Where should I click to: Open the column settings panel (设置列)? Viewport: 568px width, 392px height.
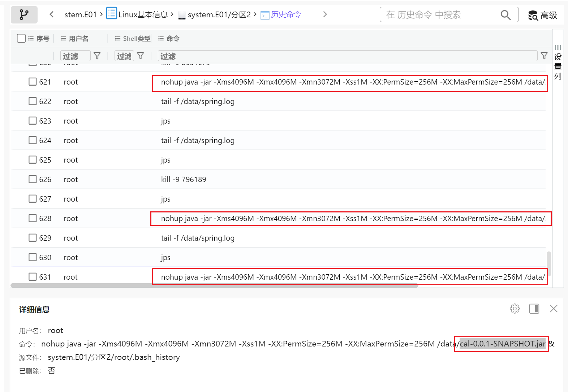[x=558, y=62]
